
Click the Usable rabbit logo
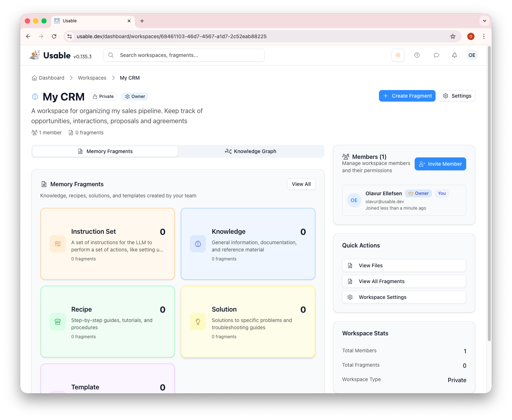click(x=34, y=55)
